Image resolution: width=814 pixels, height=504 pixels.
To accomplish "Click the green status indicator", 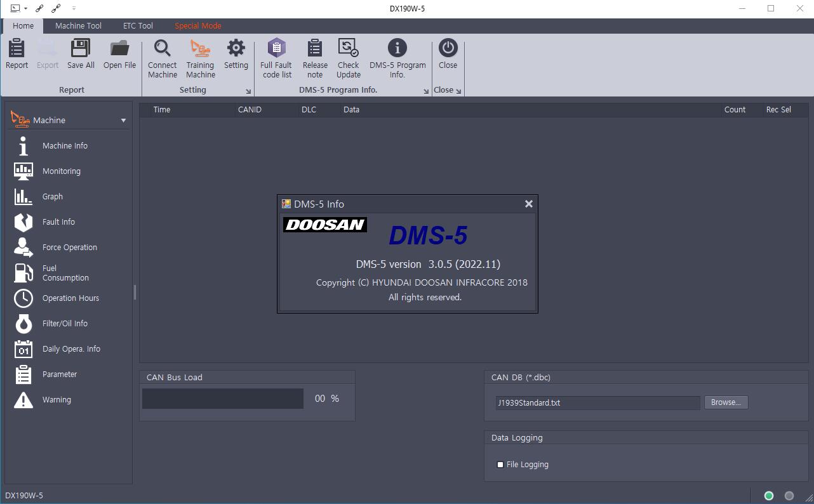I will pos(769,496).
